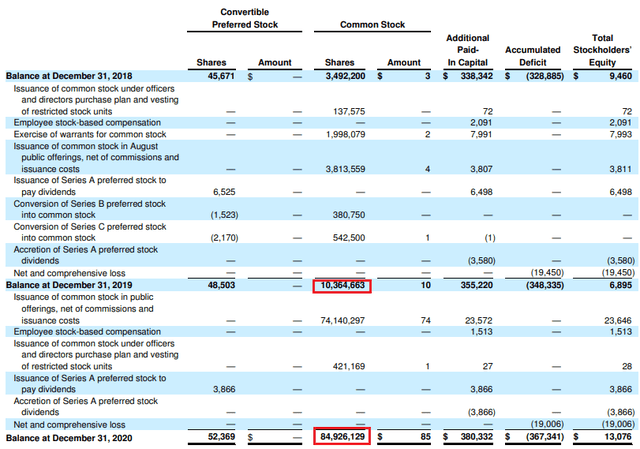Click 'Conversion of Series B preferred stock' label
This screenshot has width=640, height=449.
point(90,204)
